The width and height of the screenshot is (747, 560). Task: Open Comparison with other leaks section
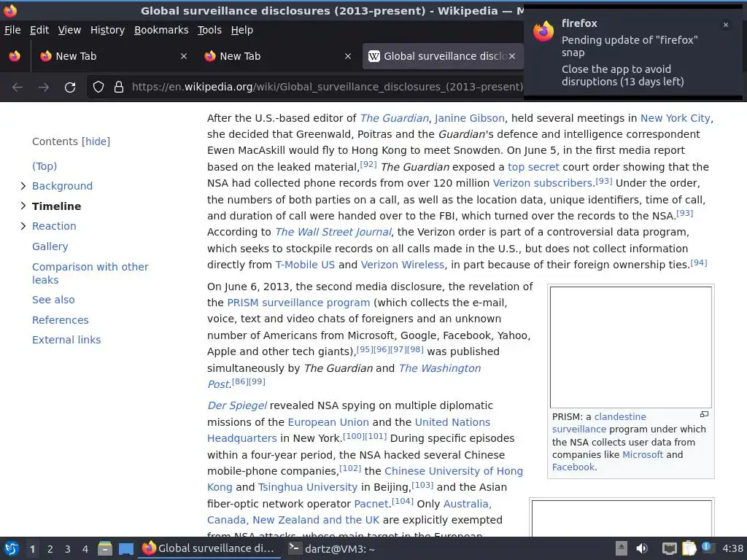(90, 273)
